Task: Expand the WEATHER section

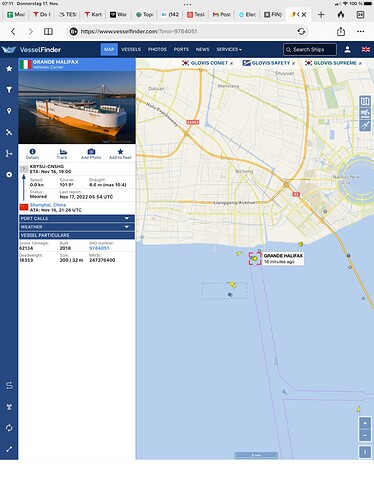Action: (x=77, y=227)
